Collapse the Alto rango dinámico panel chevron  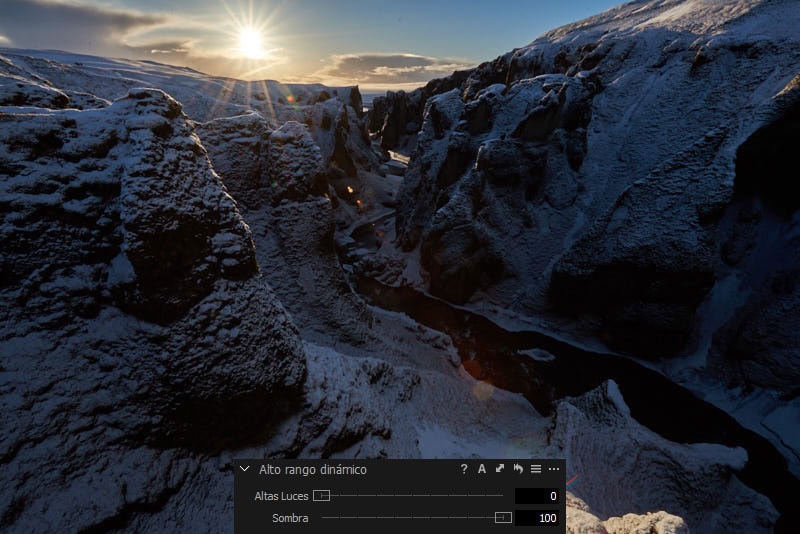click(x=245, y=469)
